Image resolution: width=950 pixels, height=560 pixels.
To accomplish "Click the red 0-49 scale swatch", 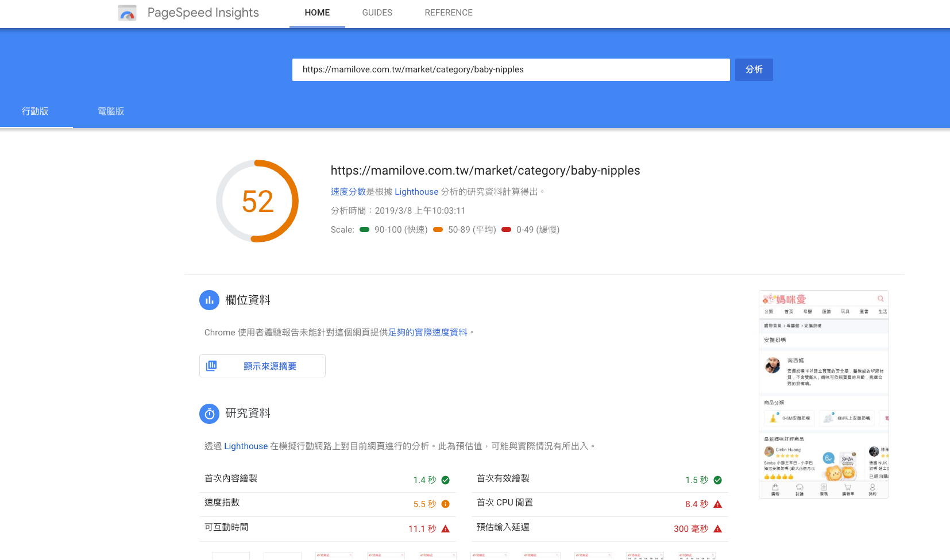I will click(506, 230).
